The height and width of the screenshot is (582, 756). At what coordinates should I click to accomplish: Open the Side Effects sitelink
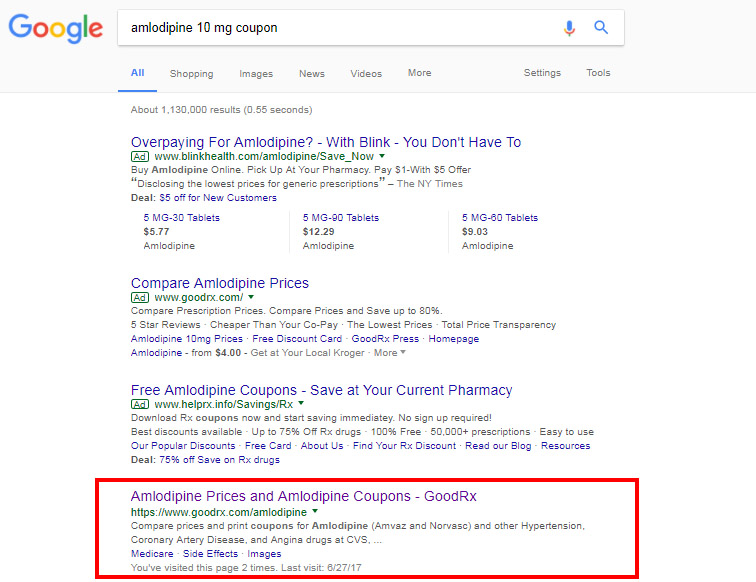210,554
